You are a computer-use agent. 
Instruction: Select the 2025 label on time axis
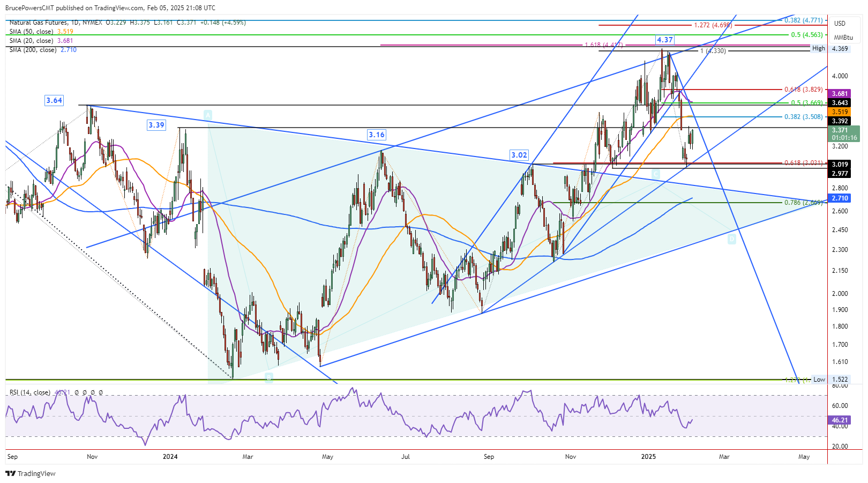(x=648, y=457)
